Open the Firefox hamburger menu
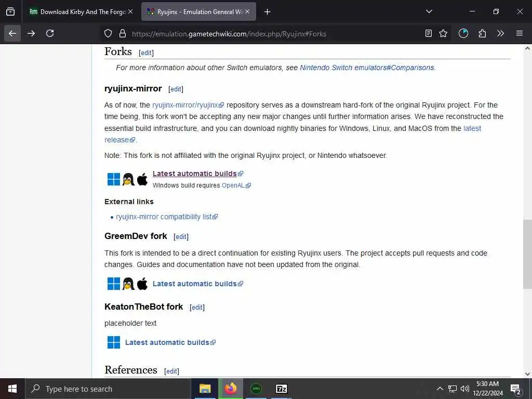Image resolution: width=532 pixels, height=399 pixels. [520, 34]
